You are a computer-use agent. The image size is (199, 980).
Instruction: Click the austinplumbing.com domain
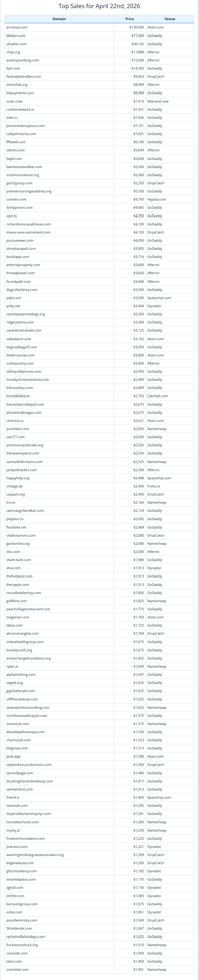[x=22, y=60]
